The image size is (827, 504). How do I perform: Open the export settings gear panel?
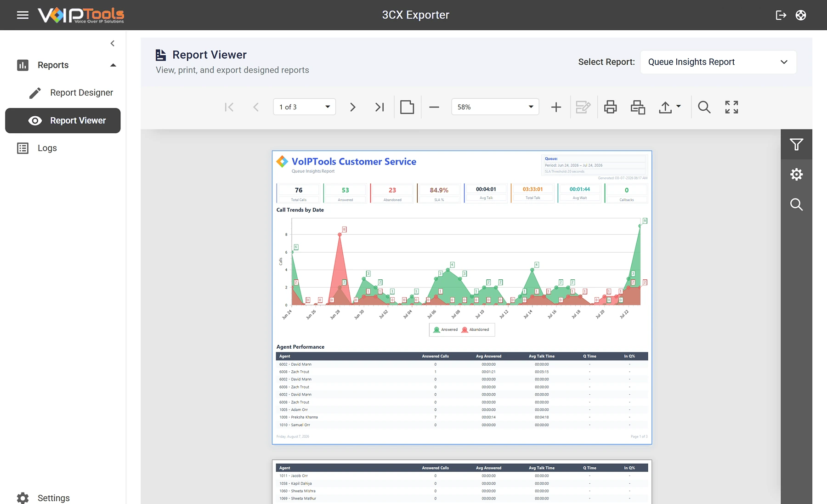pos(796,174)
